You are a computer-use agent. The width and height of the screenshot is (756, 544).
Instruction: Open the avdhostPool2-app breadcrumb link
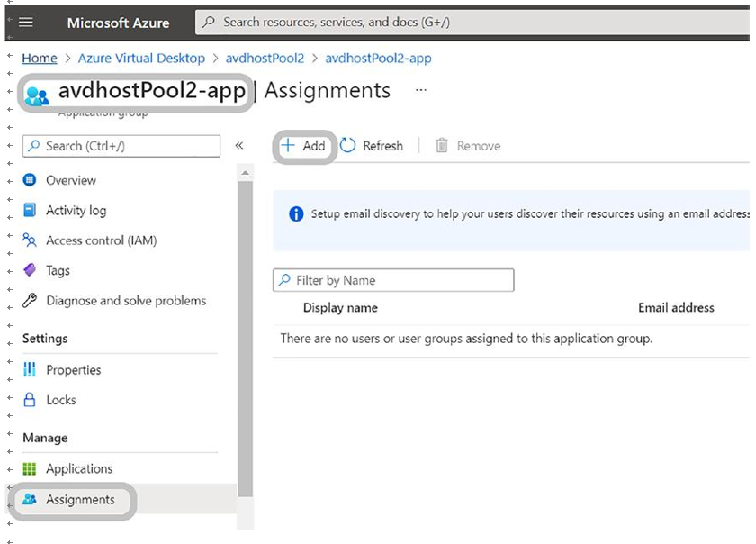click(x=378, y=59)
